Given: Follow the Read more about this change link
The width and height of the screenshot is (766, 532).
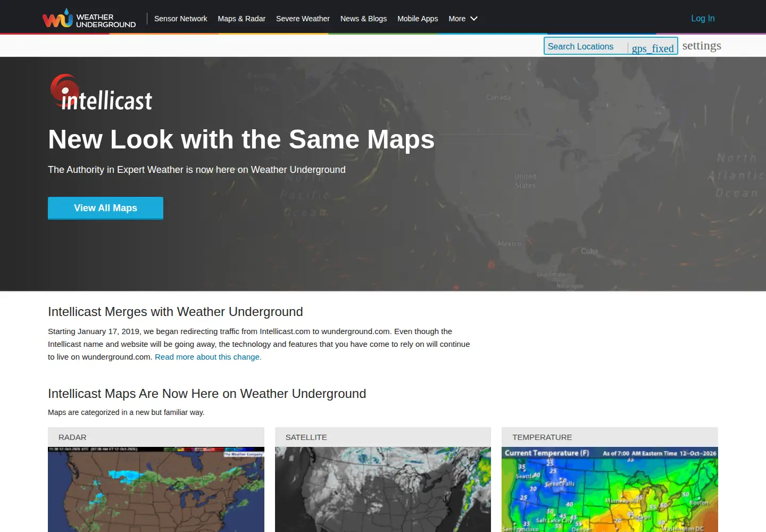Looking at the screenshot, I should (x=208, y=357).
